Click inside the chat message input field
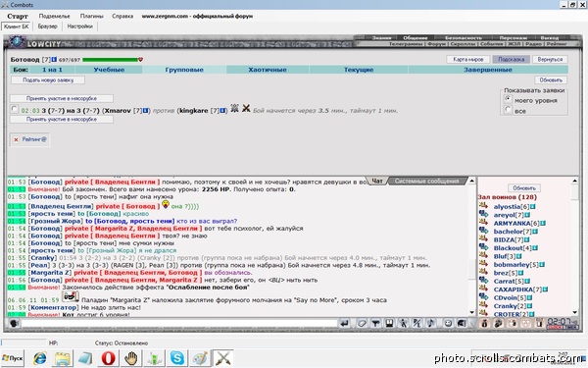This screenshot has height=368, width=588. pyautogui.click(x=179, y=323)
